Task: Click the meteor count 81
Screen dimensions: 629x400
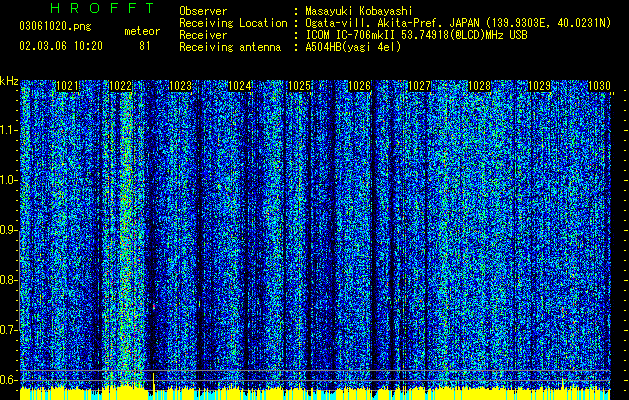Action: [x=145, y=46]
